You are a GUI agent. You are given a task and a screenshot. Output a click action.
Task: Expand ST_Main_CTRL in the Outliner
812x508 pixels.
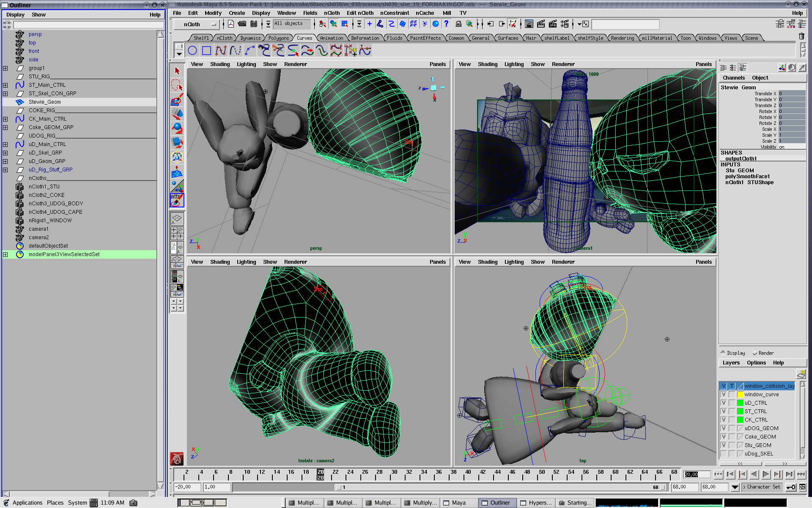click(5, 85)
